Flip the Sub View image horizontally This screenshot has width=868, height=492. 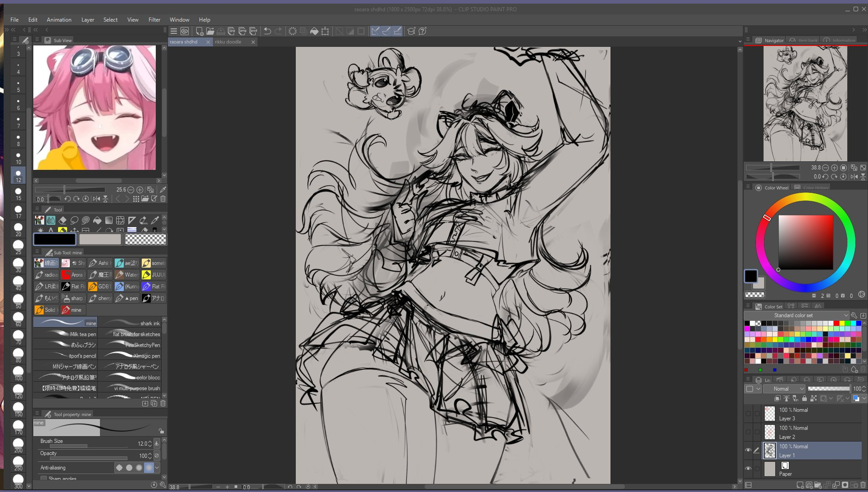pyautogui.click(x=96, y=199)
